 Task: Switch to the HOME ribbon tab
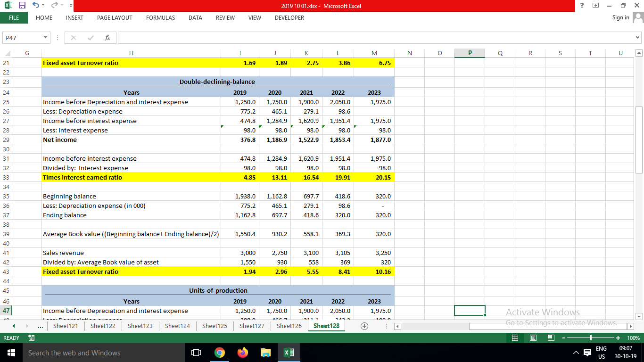[x=44, y=17]
